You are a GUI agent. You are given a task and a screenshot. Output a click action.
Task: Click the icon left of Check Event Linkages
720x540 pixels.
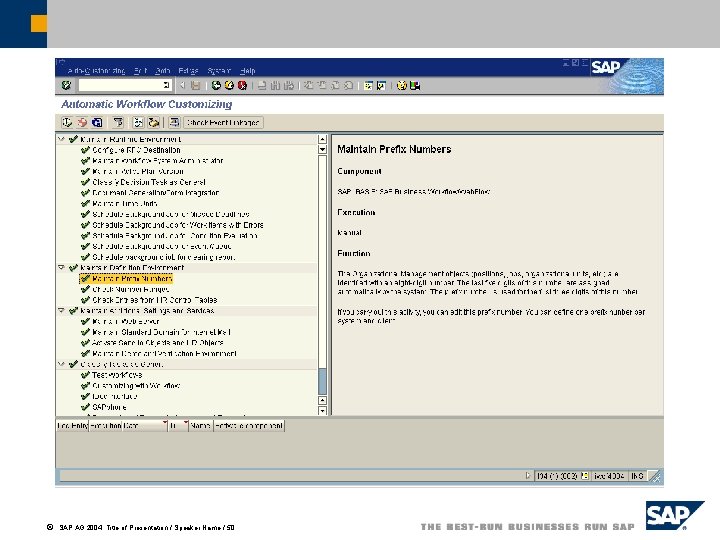[174, 122]
